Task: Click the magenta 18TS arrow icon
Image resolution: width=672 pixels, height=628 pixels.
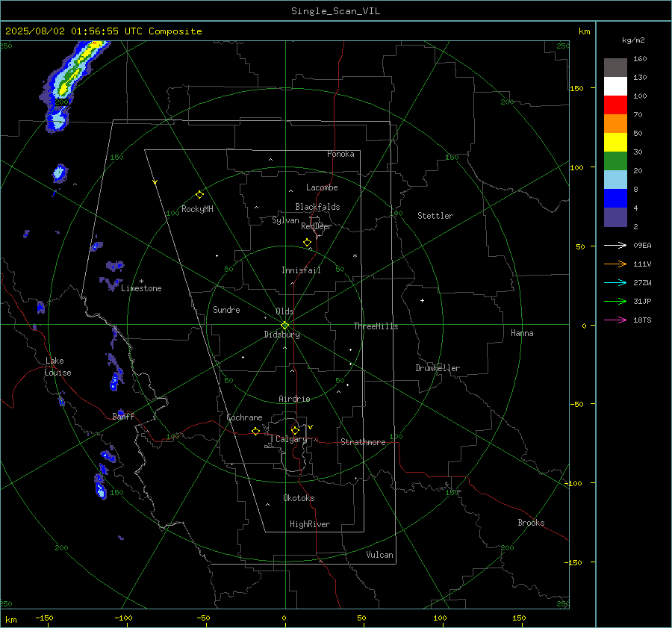Action: pos(615,320)
